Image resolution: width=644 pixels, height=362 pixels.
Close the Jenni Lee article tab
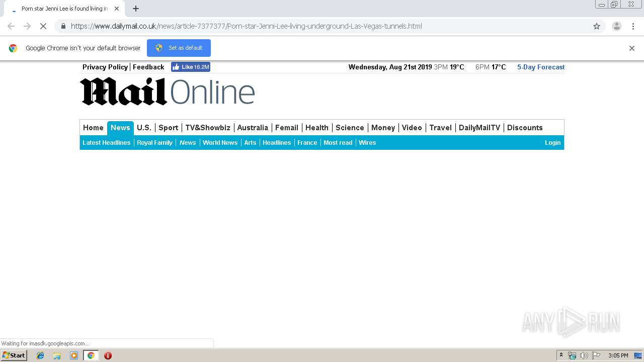coord(117,9)
